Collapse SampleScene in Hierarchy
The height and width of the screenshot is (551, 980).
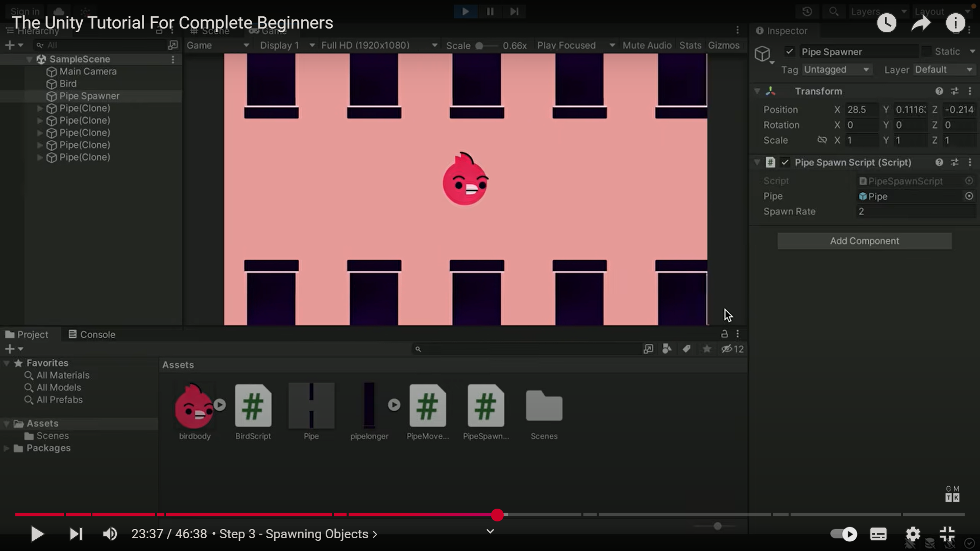pyautogui.click(x=30, y=59)
